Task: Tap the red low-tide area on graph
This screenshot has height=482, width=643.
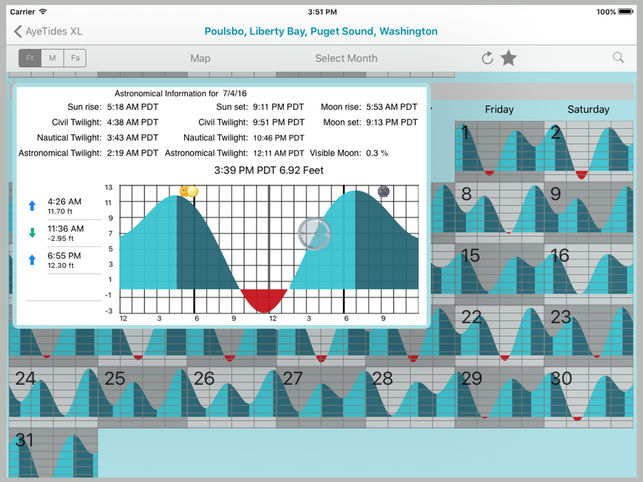Action: pyautogui.click(x=265, y=299)
